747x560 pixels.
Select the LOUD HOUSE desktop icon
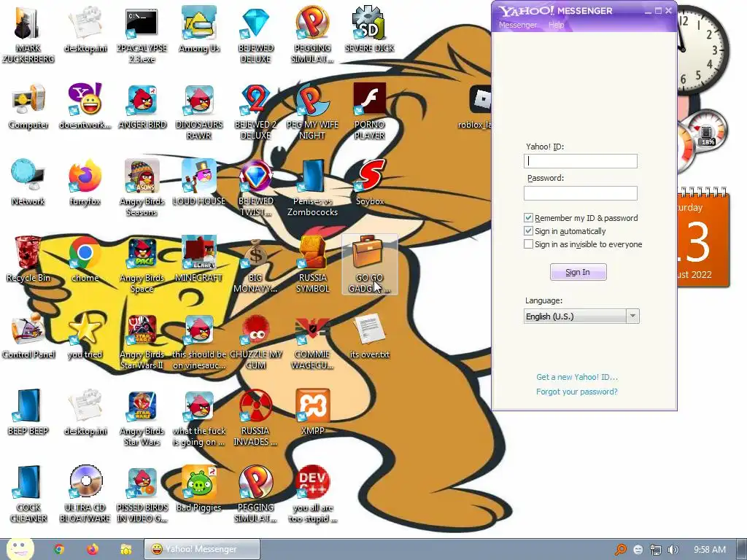[199, 182]
